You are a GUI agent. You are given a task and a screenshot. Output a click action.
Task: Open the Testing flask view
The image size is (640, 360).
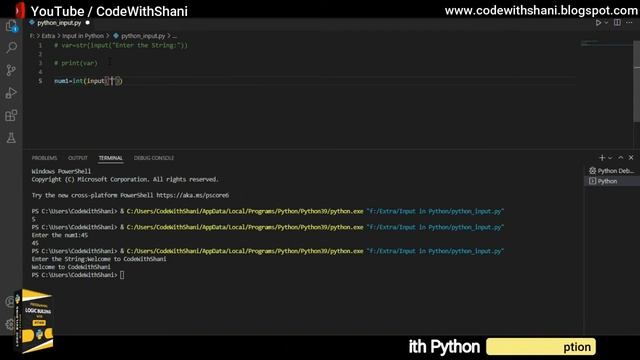(11, 138)
